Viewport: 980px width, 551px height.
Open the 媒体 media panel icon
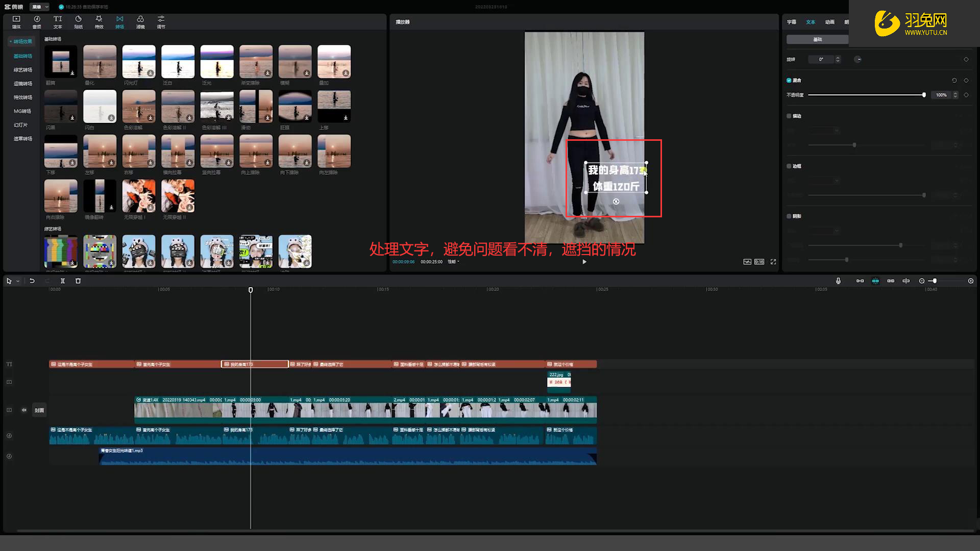[16, 21]
